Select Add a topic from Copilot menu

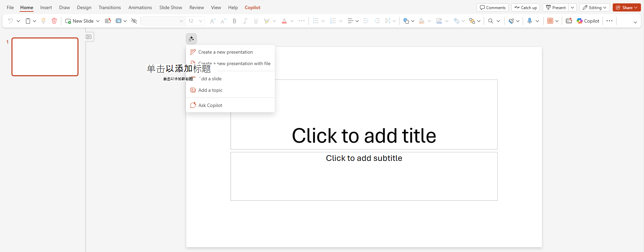tap(211, 90)
